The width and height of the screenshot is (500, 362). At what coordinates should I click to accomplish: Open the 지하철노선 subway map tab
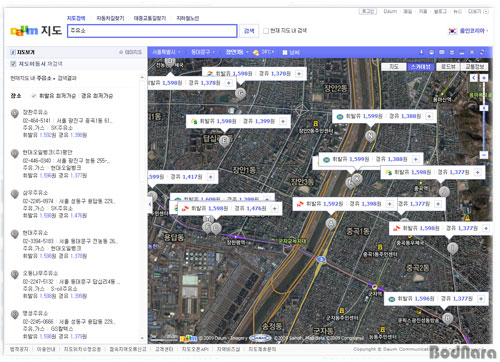(x=187, y=18)
